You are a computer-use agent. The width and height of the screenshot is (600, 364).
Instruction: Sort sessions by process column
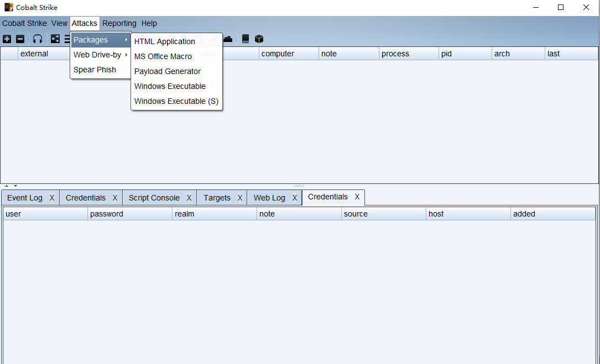[x=409, y=54]
